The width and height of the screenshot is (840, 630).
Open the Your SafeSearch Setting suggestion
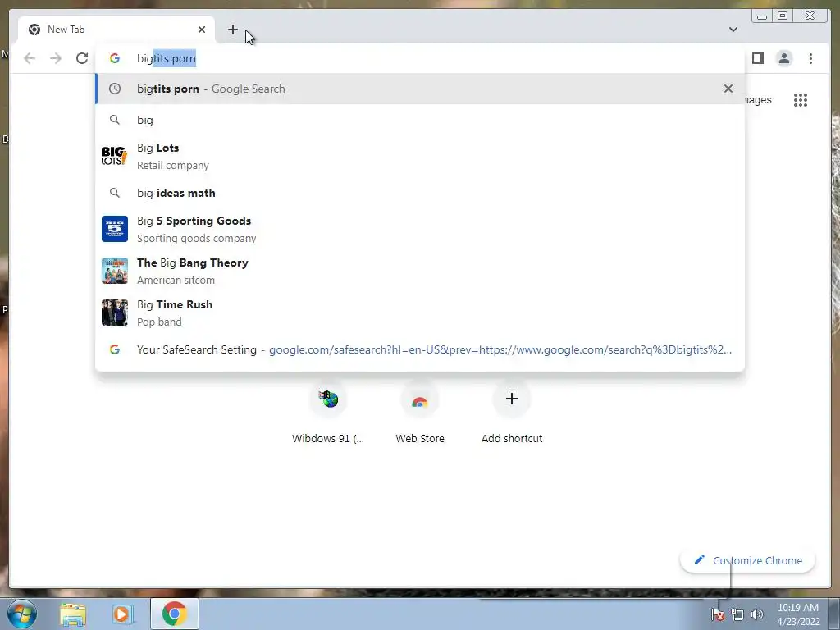(x=420, y=349)
